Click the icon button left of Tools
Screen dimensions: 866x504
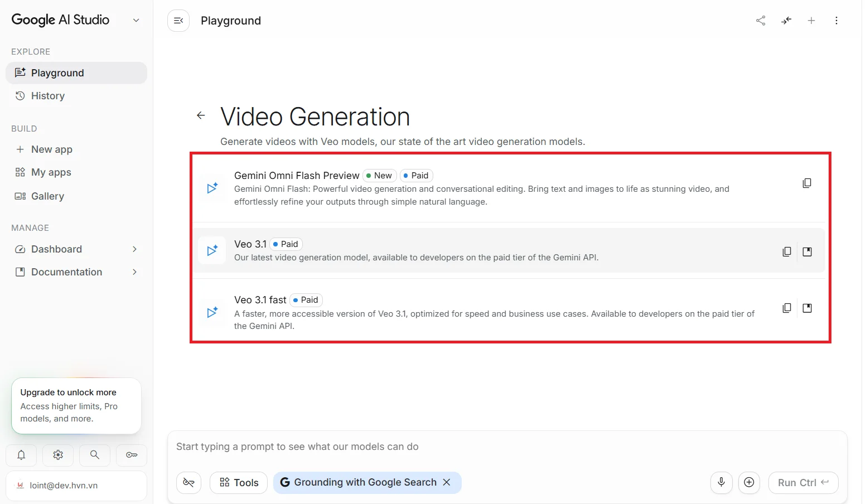(189, 482)
